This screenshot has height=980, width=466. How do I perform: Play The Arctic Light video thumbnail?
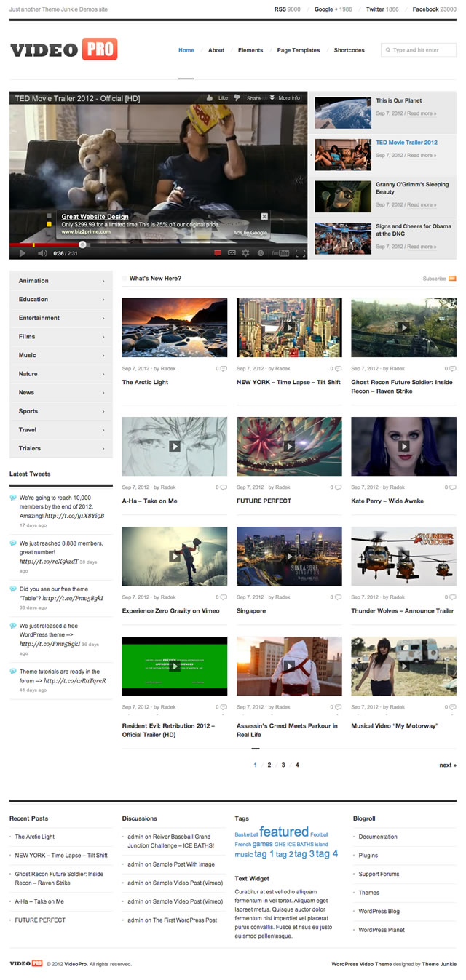(175, 327)
